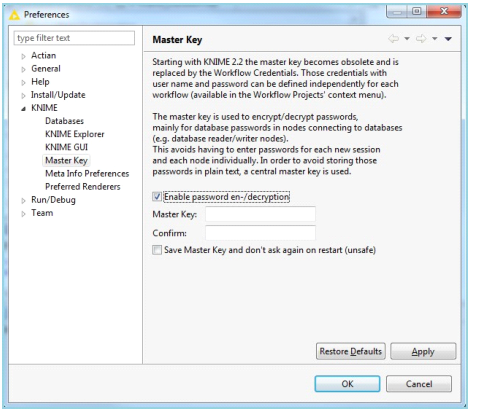Select Preferred Renderers page
Screen dimensions: 479x412
coord(83,186)
